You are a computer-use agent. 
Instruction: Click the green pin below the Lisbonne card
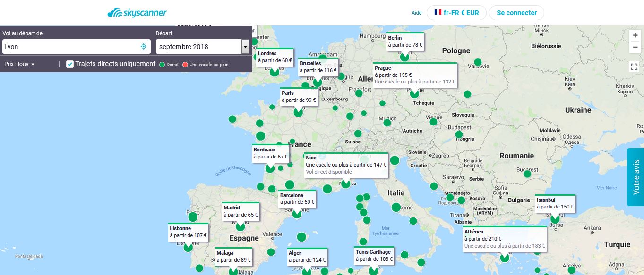click(x=188, y=247)
